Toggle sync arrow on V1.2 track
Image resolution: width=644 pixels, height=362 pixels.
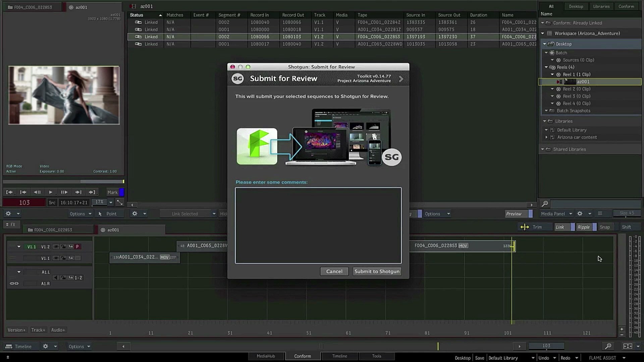click(x=71, y=247)
